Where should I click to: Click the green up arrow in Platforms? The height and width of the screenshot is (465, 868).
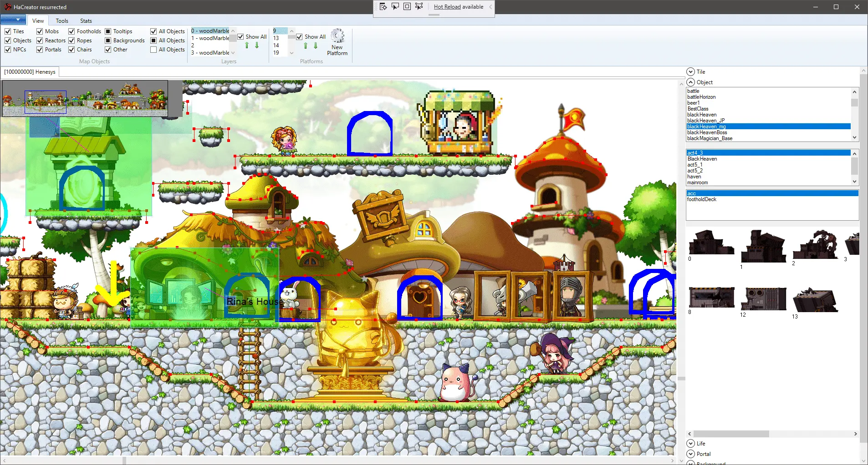pos(306,45)
